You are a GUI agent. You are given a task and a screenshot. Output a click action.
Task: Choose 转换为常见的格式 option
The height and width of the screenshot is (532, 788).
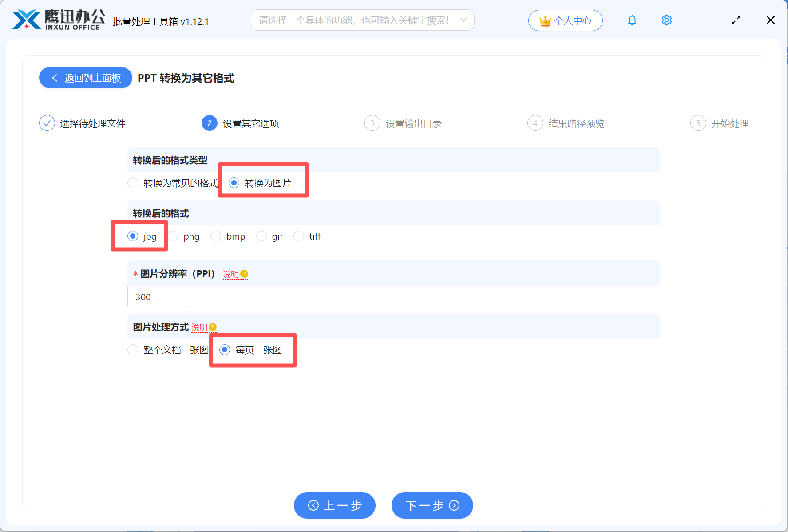coord(132,183)
